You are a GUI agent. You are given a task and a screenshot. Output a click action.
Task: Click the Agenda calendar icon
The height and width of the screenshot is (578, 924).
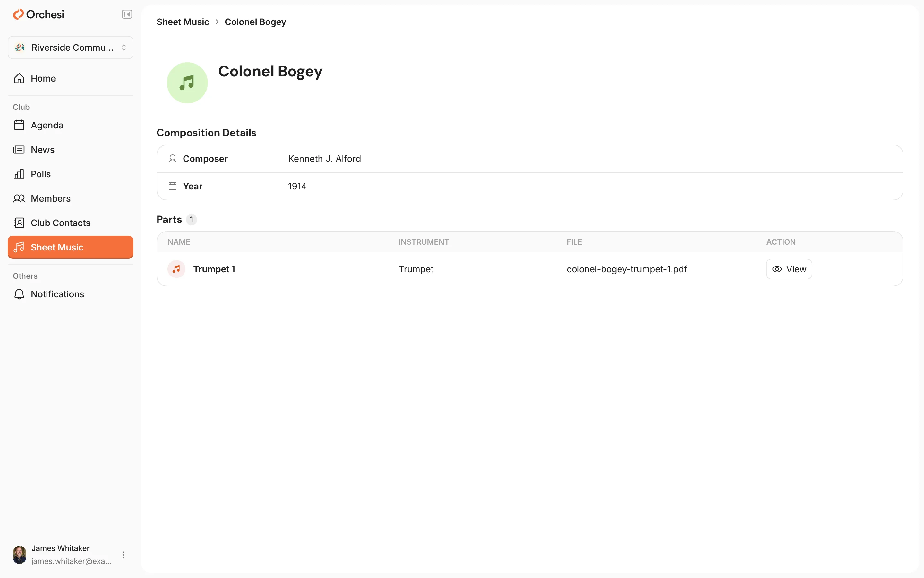[x=19, y=125]
